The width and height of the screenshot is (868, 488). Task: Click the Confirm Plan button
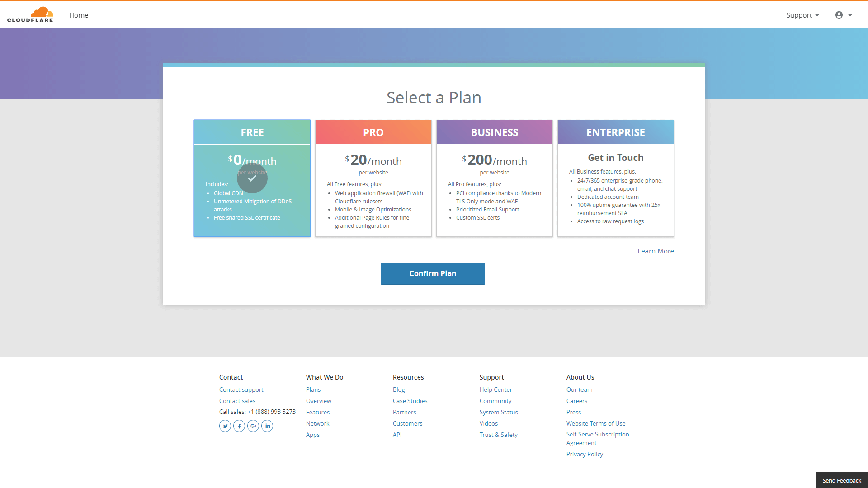(433, 273)
